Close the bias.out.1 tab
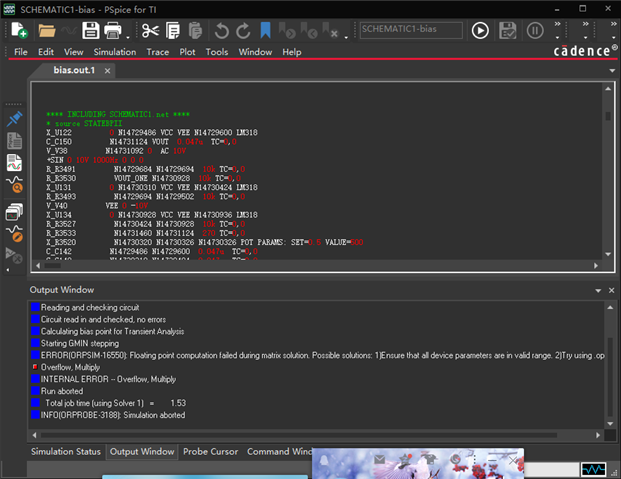 (x=107, y=71)
